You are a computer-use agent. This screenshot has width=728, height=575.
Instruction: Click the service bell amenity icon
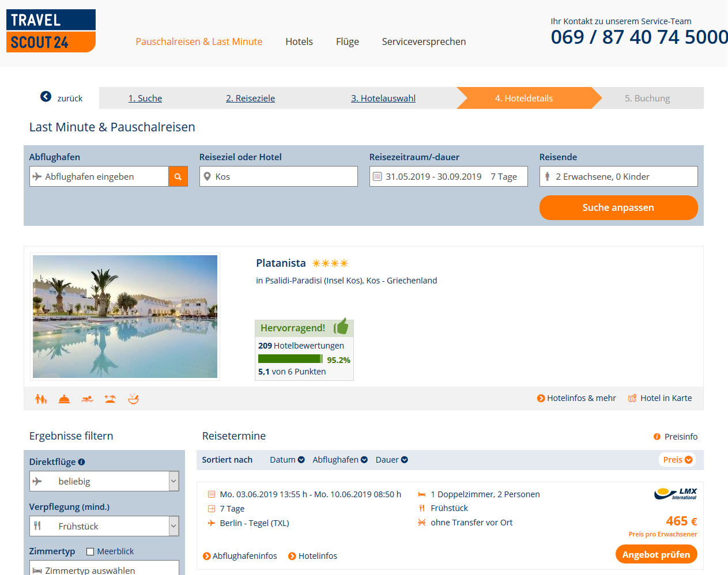pos(64,399)
